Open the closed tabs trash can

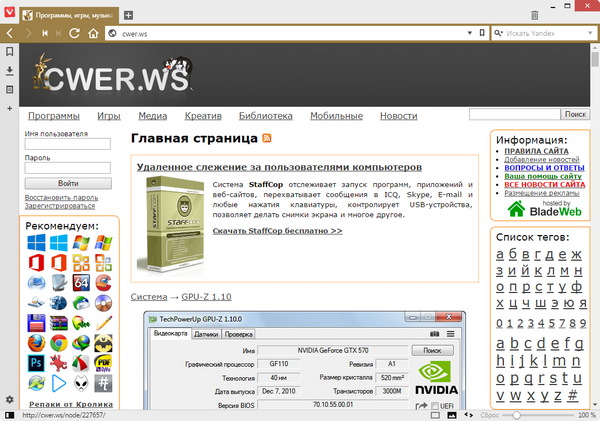coord(534,15)
